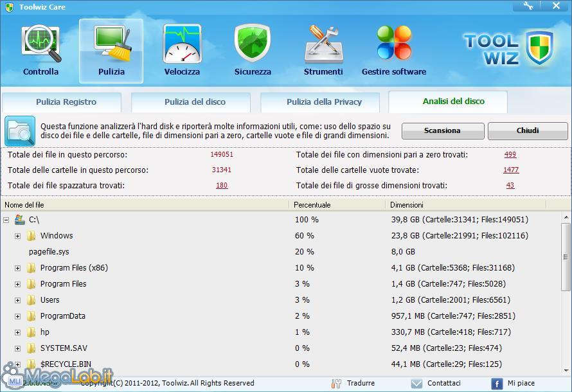Click the Windows folder icon
This screenshot has height=392, width=572.
tap(31, 236)
